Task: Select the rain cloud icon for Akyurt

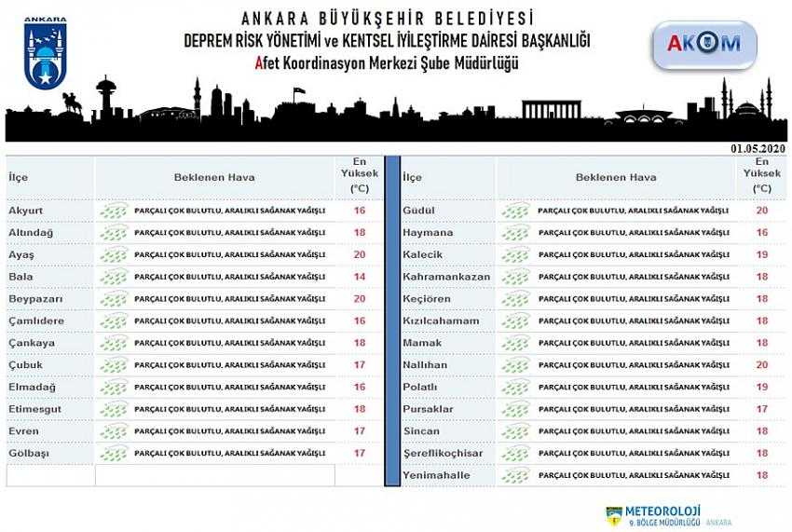Action: tap(114, 211)
